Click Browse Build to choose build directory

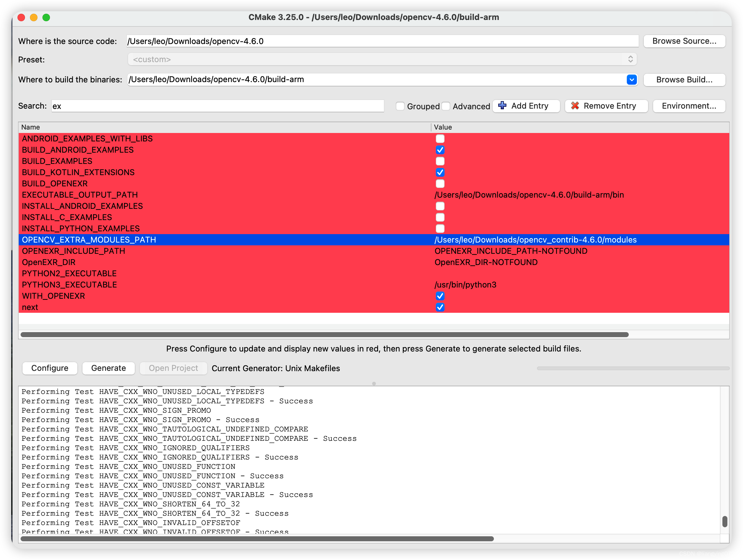point(684,80)
